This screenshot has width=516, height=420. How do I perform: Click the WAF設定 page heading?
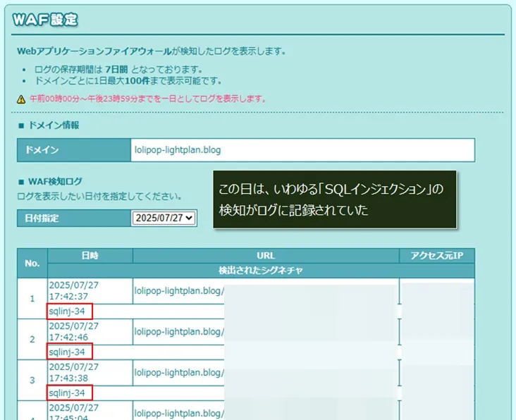pyautogui.click(x=45, y=20)
